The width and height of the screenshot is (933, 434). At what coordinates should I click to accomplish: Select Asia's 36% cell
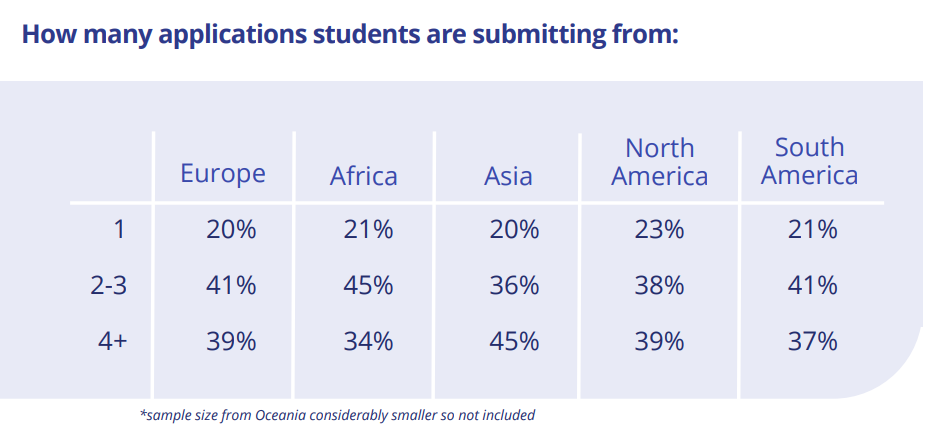click(514, 286)
